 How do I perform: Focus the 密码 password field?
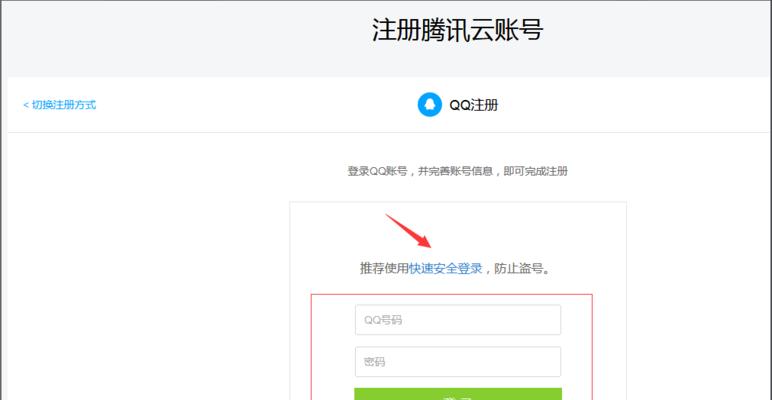click(457, 362)
